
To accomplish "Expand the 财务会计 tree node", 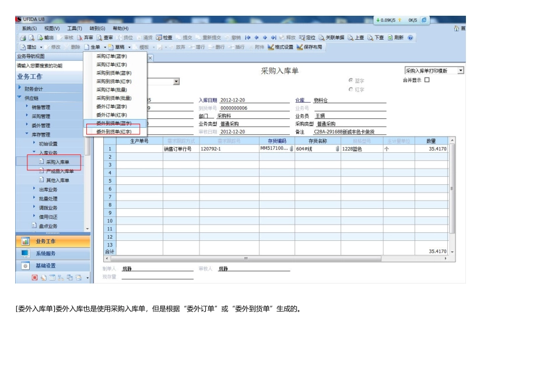I will (x=19, y=87).
